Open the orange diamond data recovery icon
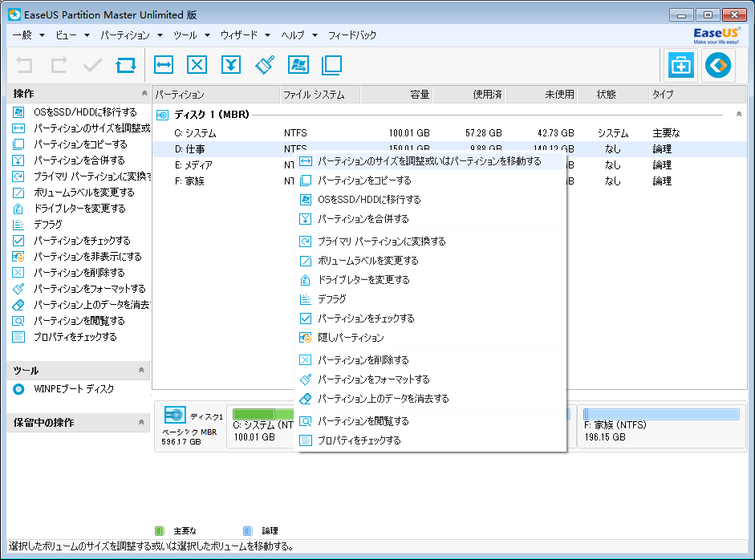755x560 pixels. pyautogui.click(x=718, y=65)
